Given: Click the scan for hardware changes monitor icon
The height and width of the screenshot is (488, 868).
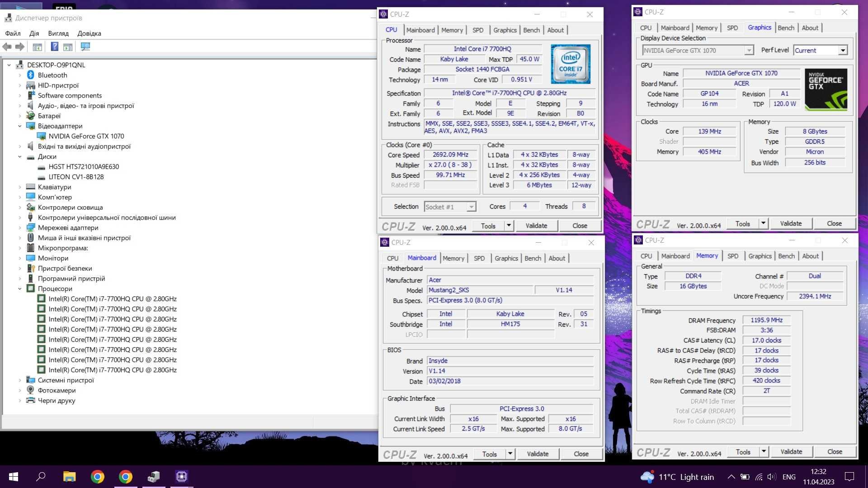Looking at the screenshot, I should click(85, 47).
